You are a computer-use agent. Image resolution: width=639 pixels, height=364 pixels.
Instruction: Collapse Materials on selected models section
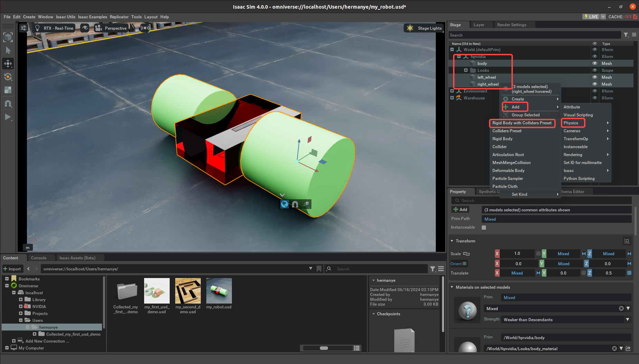pyautogui.click(x=452, y=287)
